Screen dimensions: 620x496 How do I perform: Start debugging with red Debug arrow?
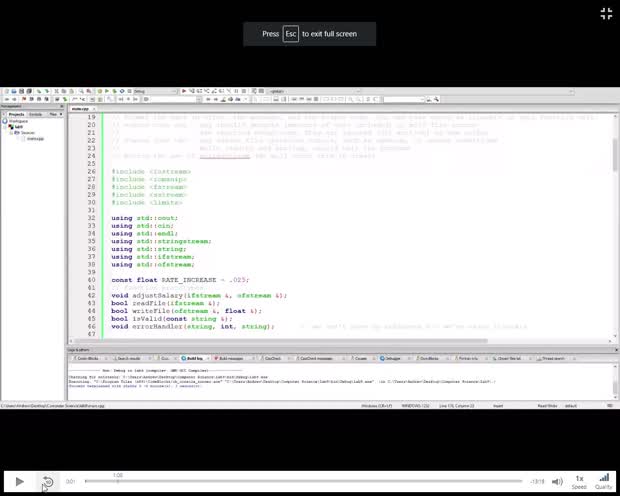[184, 91]
